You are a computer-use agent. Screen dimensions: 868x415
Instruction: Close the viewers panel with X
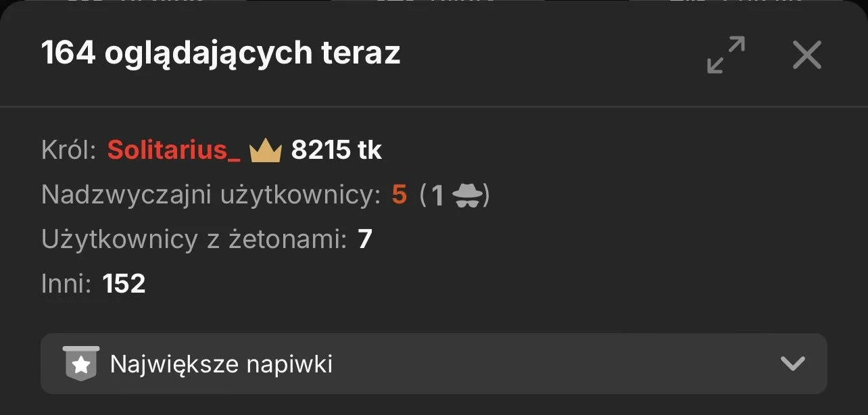click(x=806, y=55)
